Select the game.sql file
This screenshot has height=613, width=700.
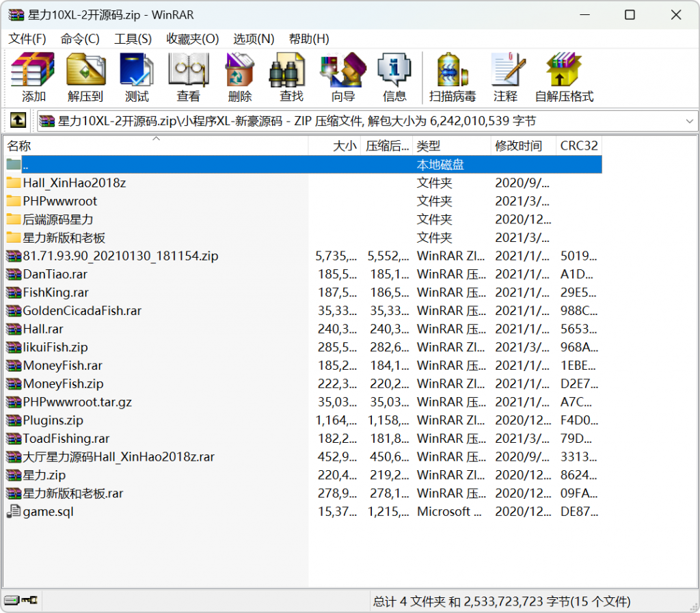(48, 511)
